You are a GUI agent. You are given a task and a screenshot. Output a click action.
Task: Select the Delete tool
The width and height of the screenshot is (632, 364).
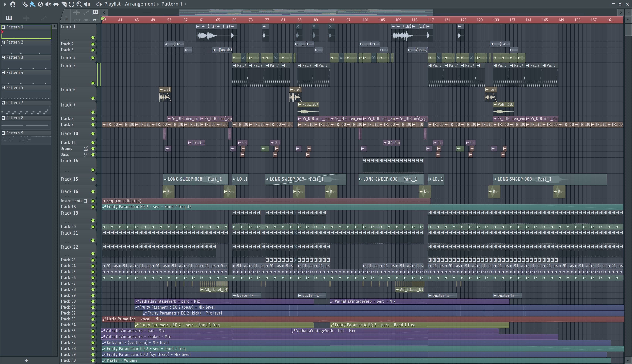[40, 4]
